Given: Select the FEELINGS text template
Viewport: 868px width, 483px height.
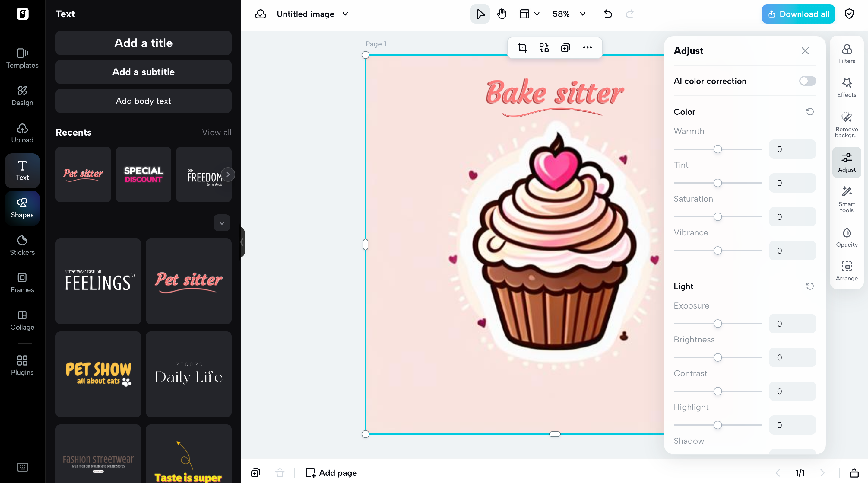Looking at the screenshot, I should (98, 281).
